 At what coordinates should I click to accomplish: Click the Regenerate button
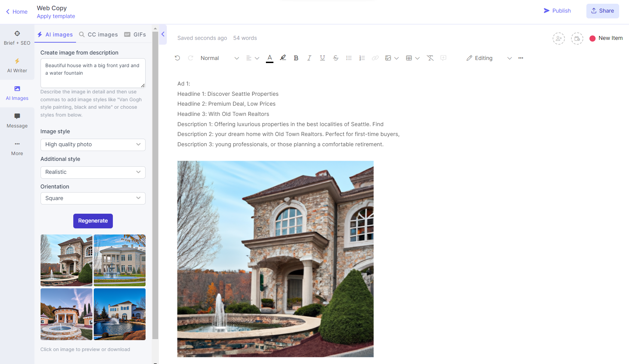coord(93,221)
